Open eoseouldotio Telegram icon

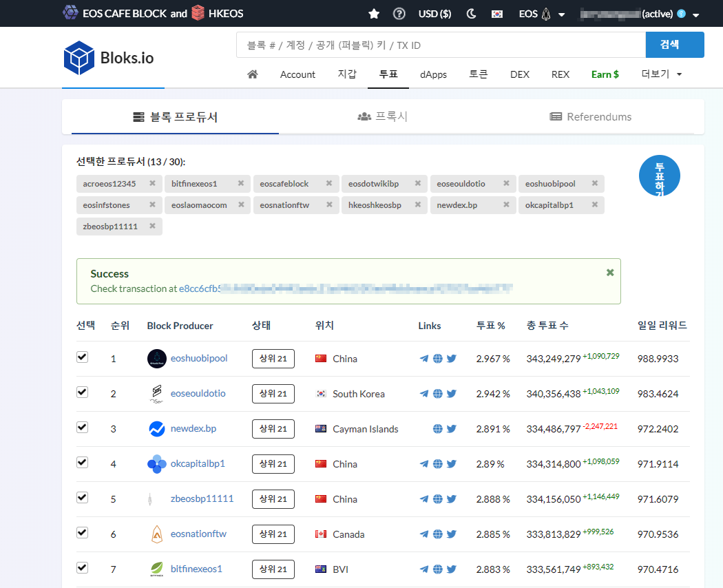coord(423,394)
